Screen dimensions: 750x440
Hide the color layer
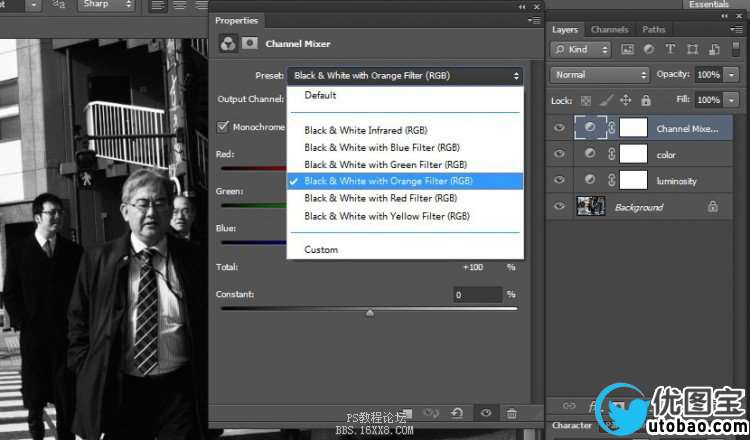coord(559,154)
